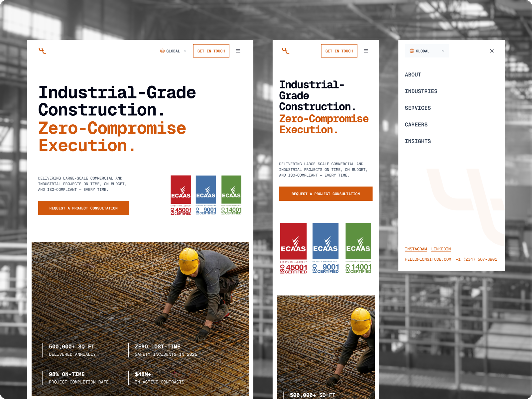Screen dimensions: 532x399
Task: Click the 'ZERO LOST-TIME' stat text
Action: [x=158, y=347]
